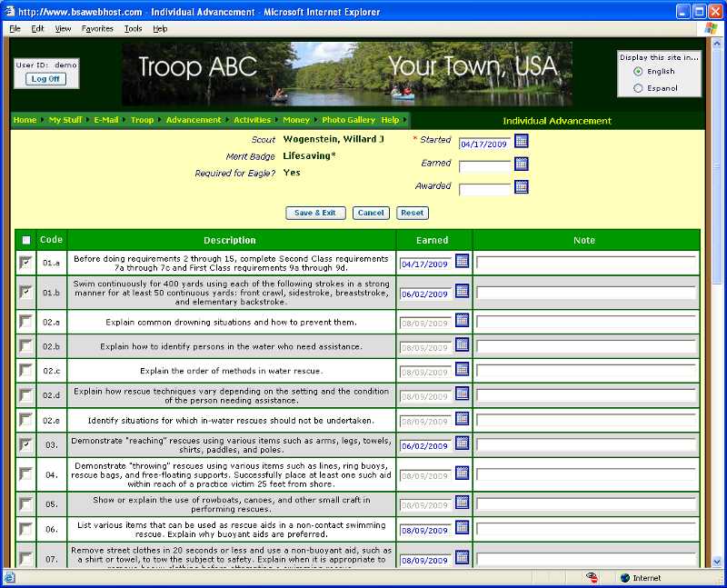Check requirement 02.a checkbox
The width and height of the screenshot is (727, 588).
(26, 322)
